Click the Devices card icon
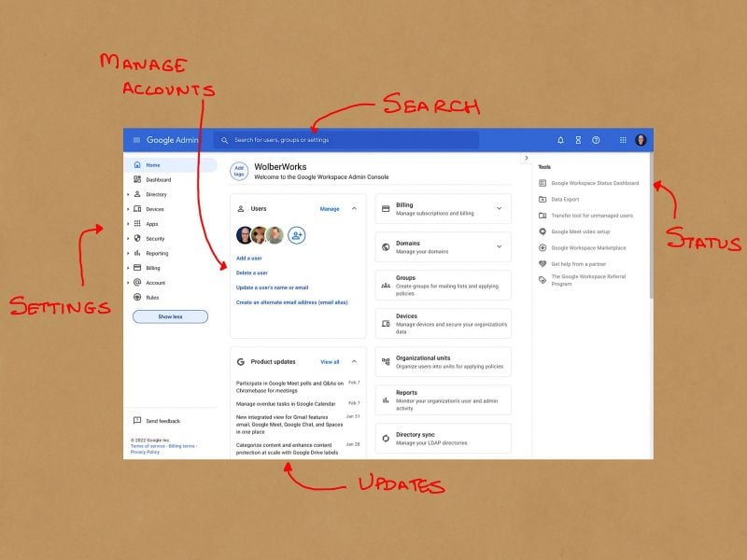This screenshot has height=560, width=747. tap(386, 324)
